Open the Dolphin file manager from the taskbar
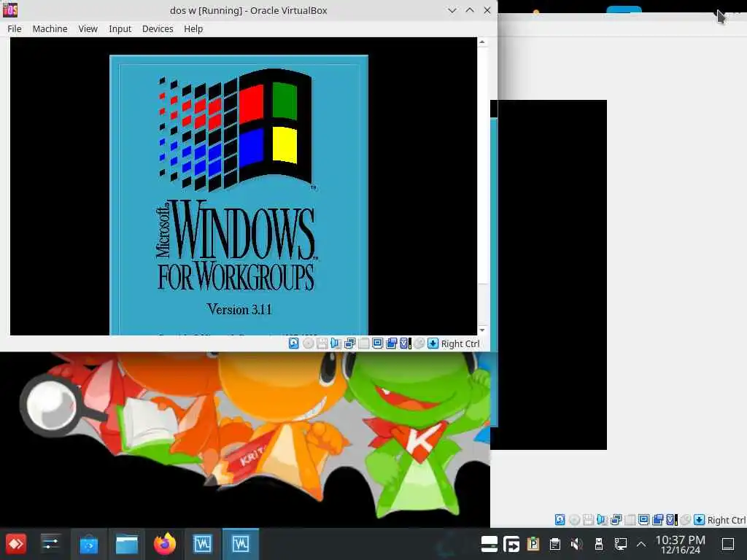This screenshot has width=747, height=560. click(x=127, y=544)
